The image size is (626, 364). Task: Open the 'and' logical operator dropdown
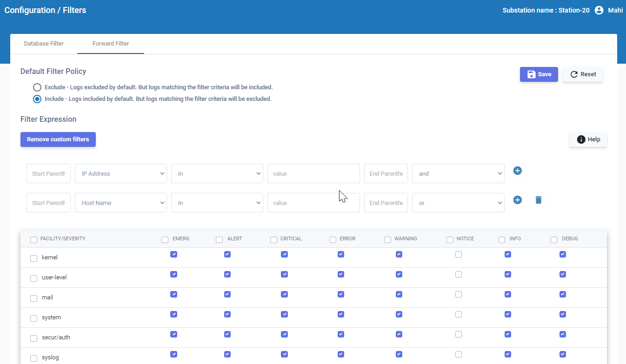[458, 173]
